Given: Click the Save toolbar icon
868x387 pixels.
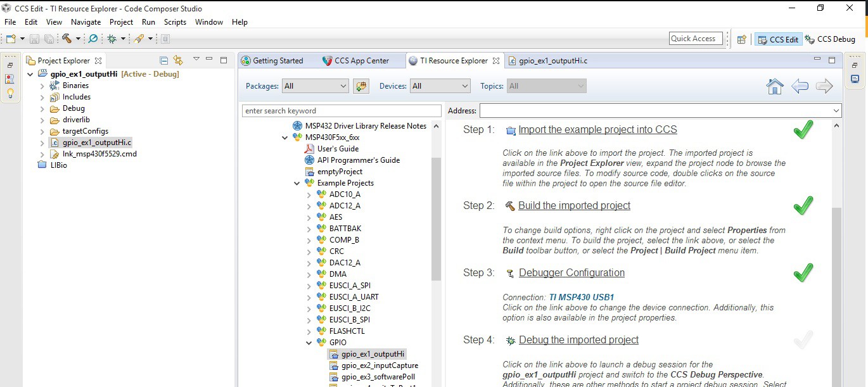Looking at the screenshot, I should coord(34,39).
